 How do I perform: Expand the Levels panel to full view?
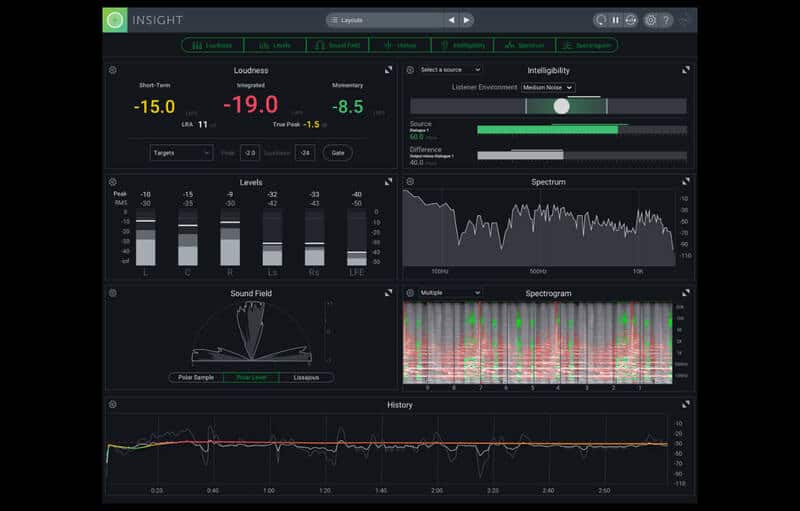pyautogui.click(x=388, y=182)
